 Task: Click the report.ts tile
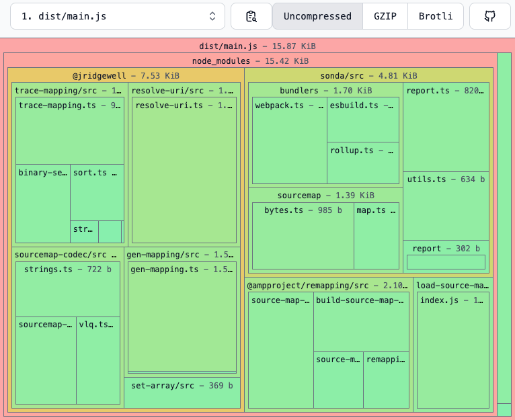(446, 127)
